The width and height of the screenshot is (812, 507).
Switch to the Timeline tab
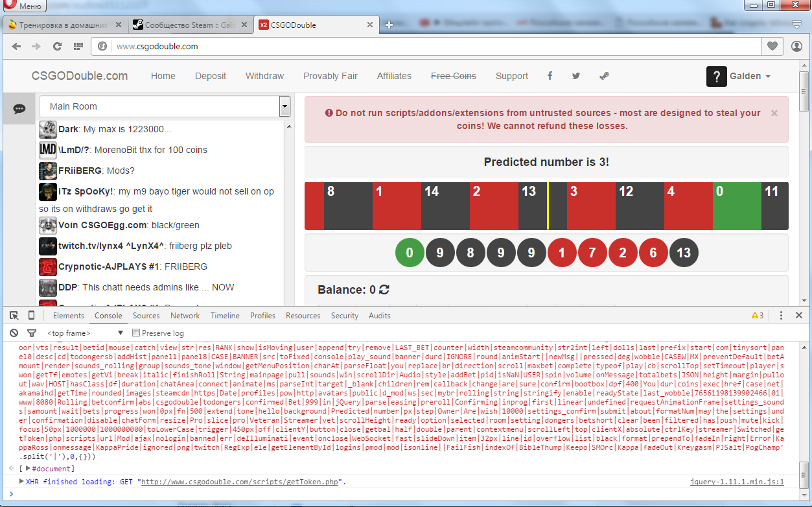(225, 316)
